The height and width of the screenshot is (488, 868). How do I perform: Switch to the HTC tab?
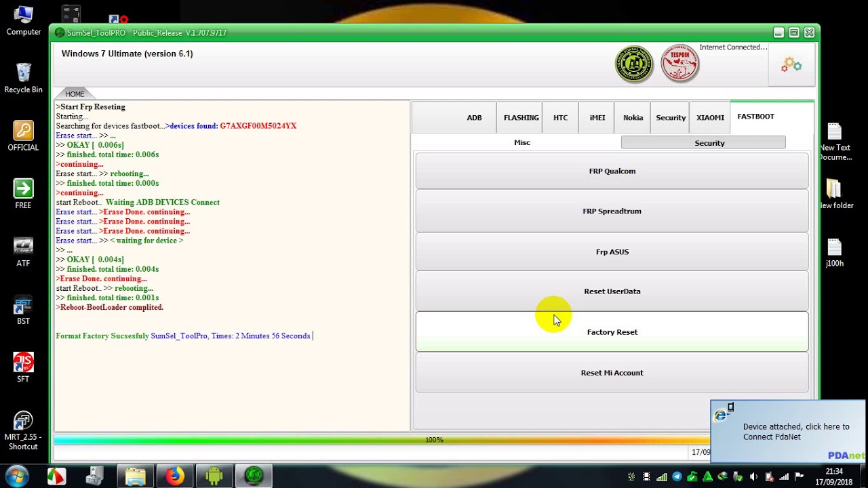560,118
